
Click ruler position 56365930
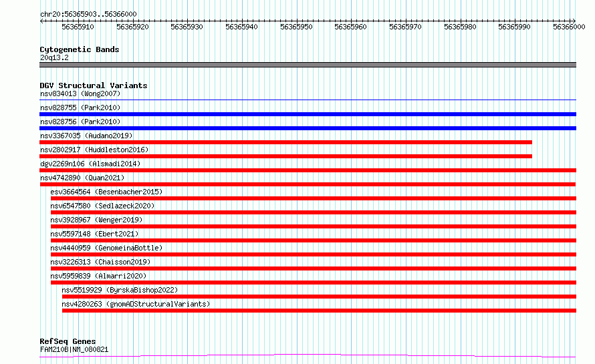click(187, 27)
